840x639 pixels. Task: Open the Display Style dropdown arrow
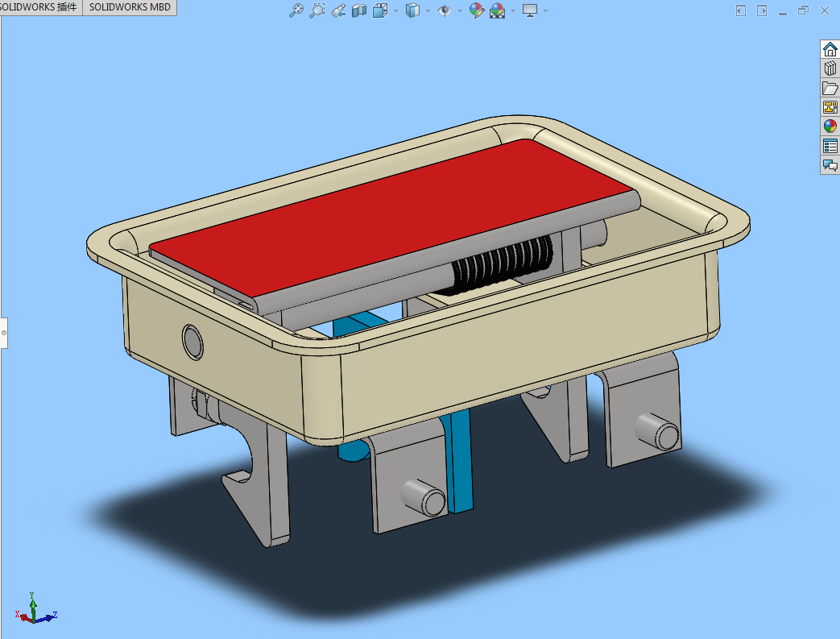(x=428, y=10)
